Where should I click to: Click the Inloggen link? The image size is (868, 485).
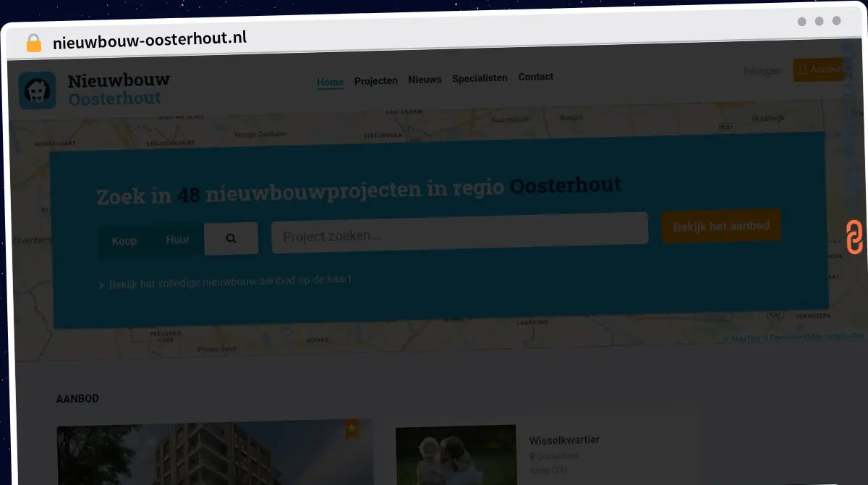(763, 71)
